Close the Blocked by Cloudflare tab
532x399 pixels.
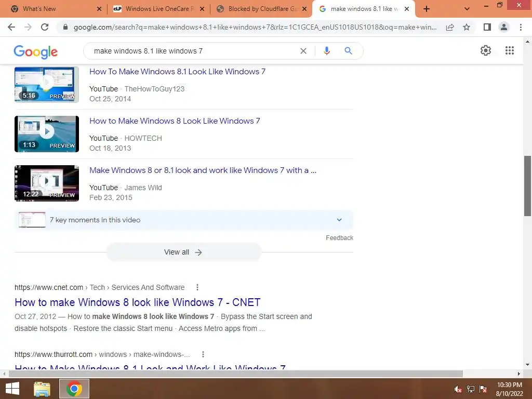pyautogui.click(x=304, y=9)
